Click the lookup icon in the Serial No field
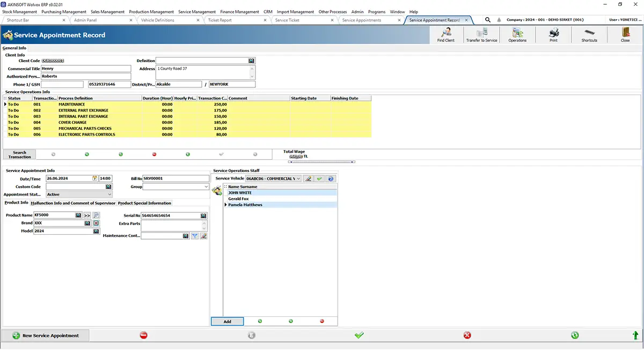This screenshot has width=644, height=350. click(x=203, y=215)
